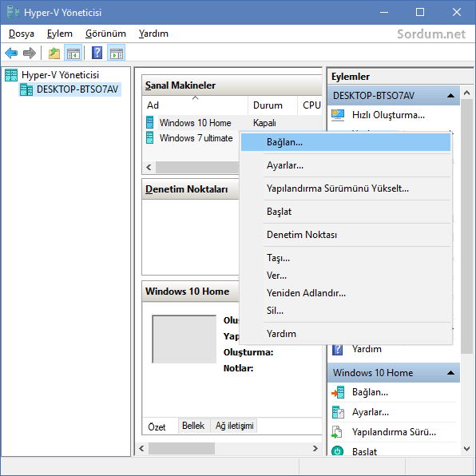Click the Up one level folder icon
The image size is (476, 476).
[54, 54]
